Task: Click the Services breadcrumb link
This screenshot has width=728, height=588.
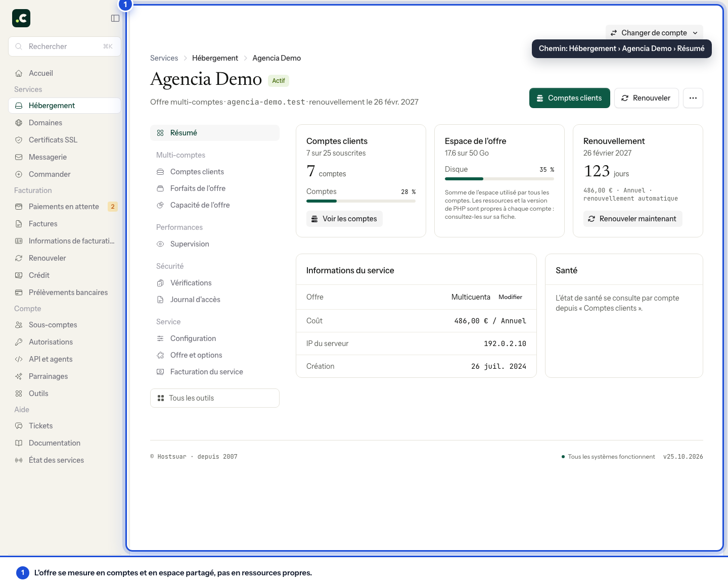Action: (x=164, y=58)
